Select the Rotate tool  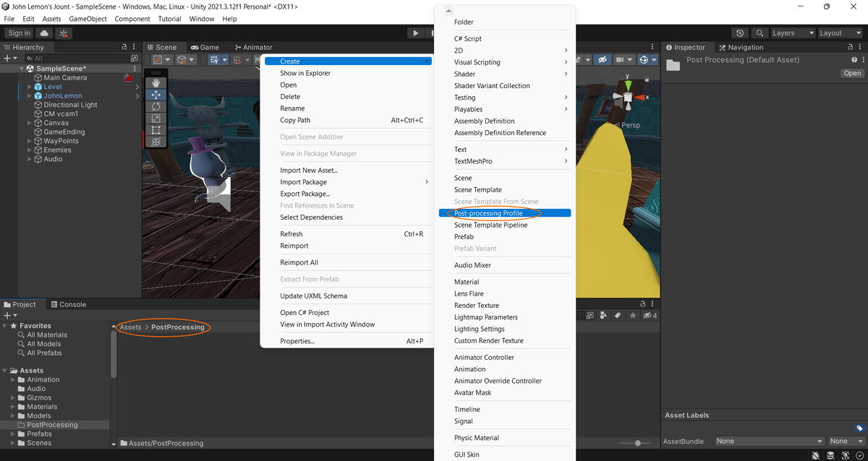156,106
